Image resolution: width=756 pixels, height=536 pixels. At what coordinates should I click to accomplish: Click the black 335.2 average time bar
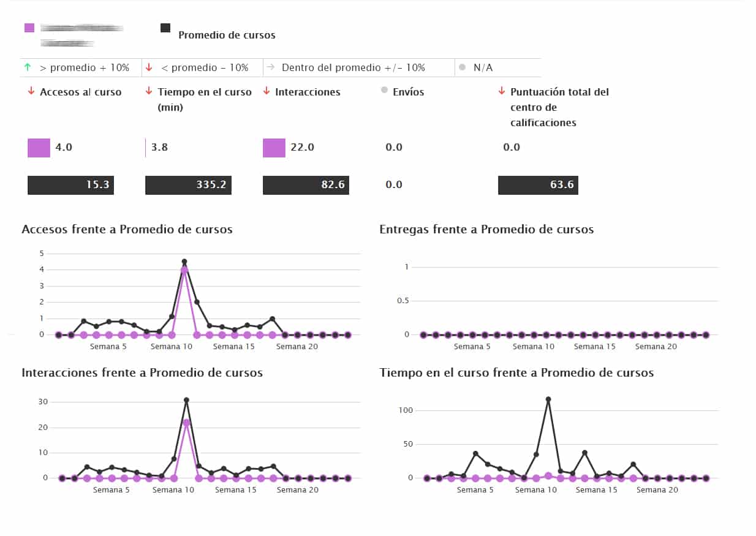[188, 185]
